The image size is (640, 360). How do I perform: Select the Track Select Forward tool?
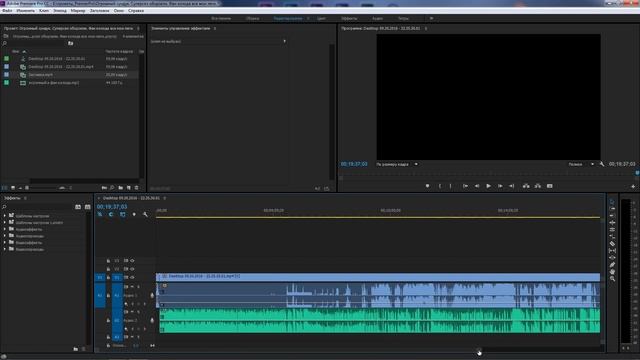point(612,209)
